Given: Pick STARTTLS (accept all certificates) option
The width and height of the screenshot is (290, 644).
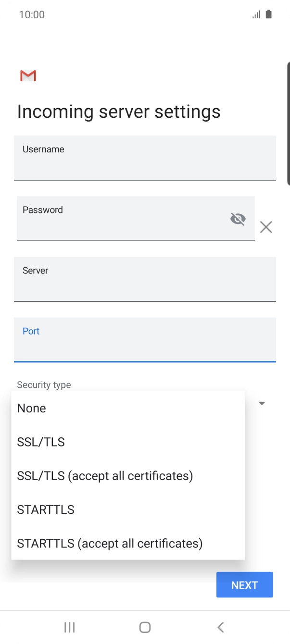Looking at the screenshot, I should coord(110,544).
